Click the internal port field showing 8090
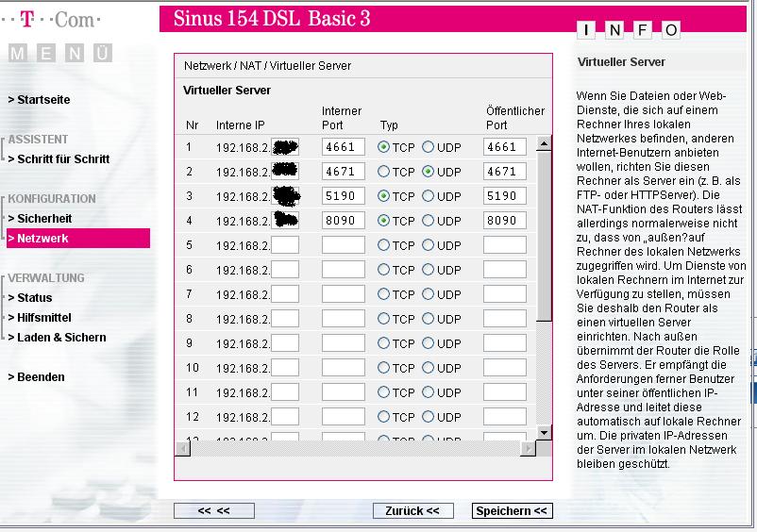Viewport: 757px width, 532px height. 344,221
